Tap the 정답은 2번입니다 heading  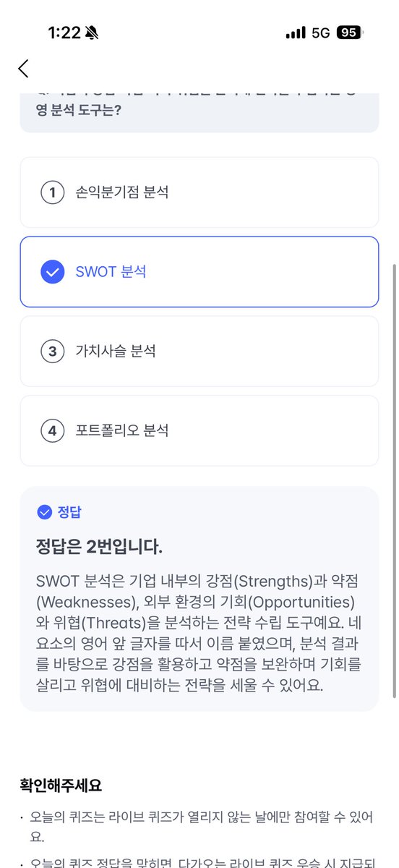(x=100, y=545)
